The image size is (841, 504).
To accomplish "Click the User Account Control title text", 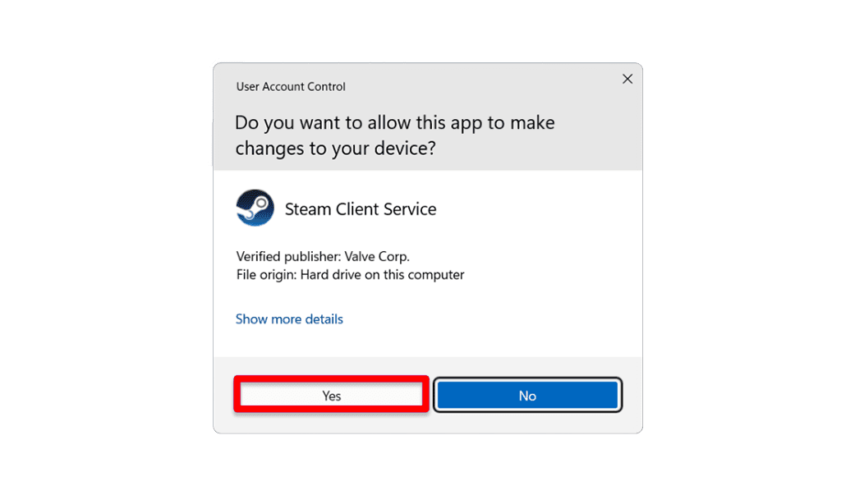I will [291, 86].
